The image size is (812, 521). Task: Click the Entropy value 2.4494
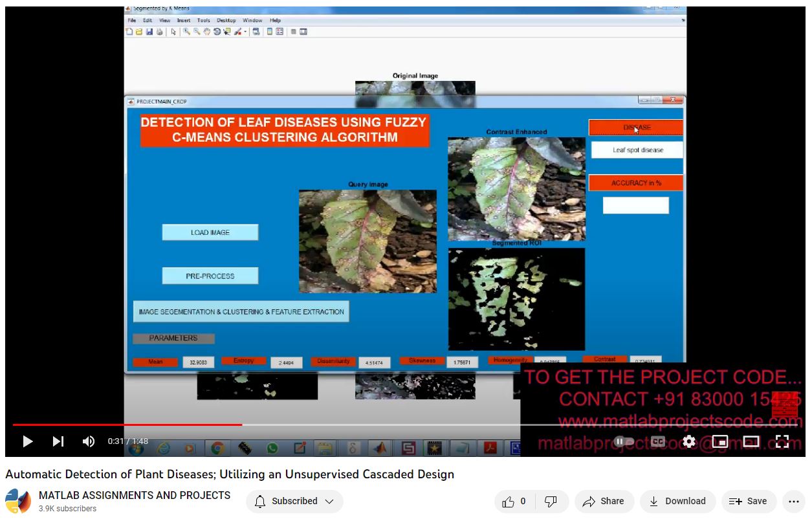pos(286,362)
